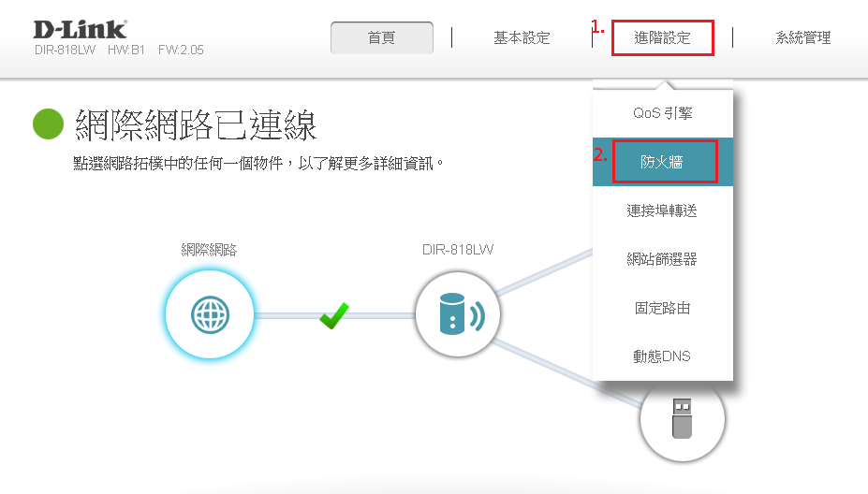Click 固定路由 static route item
The height and width of the screenshot is (494, 868).
(662, 308)
